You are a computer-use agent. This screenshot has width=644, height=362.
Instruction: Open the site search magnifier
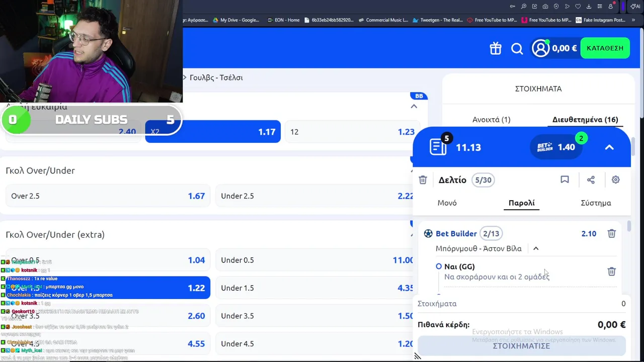pos(517,48)
